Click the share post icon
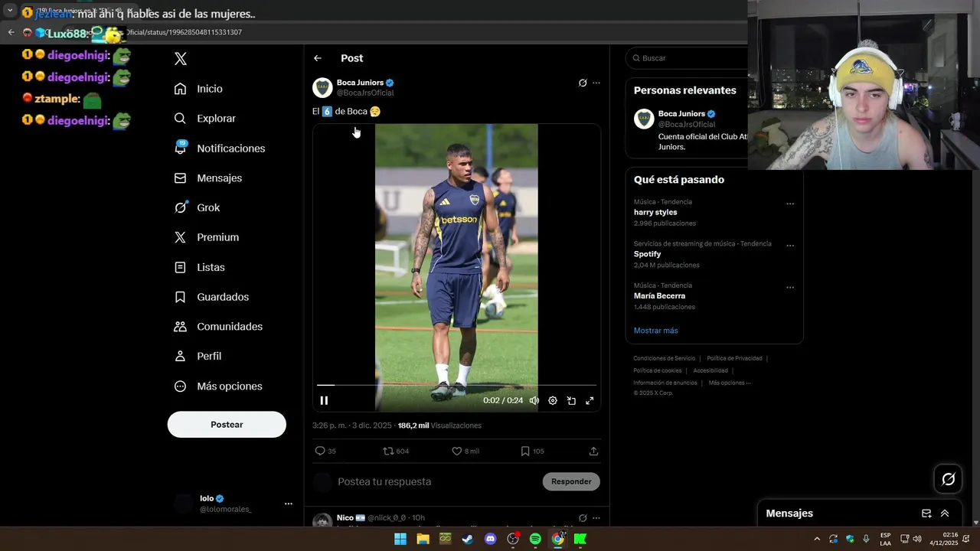Viewport: 980px width, 551px height. point(593,452)
